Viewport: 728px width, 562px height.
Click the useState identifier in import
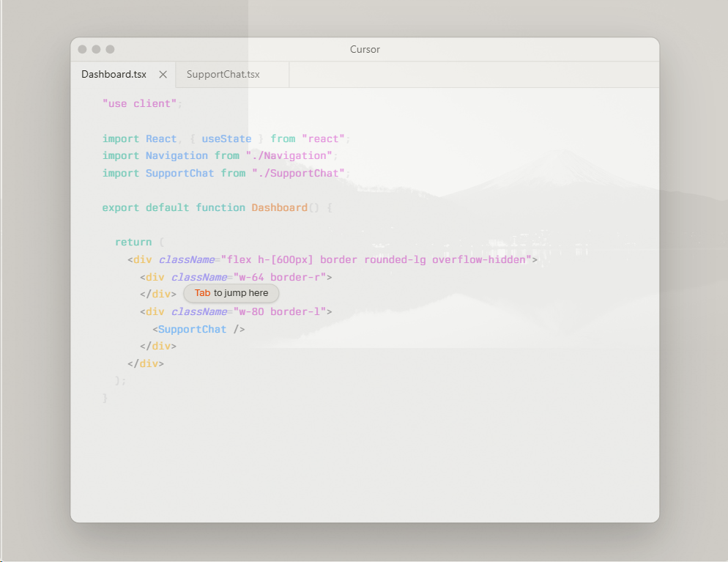pyautogui.click(x=226, y=138)
